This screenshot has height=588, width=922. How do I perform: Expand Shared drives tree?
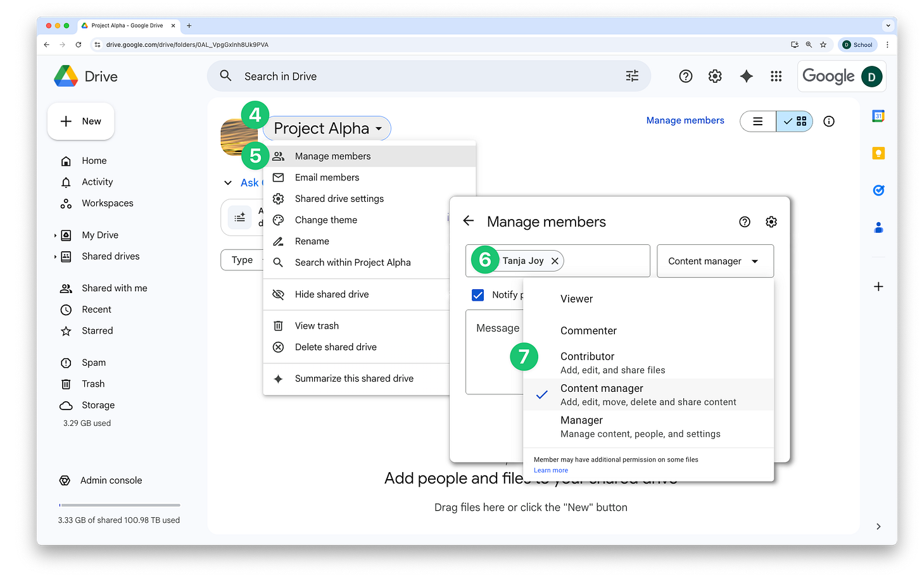(x=55, y=257)
